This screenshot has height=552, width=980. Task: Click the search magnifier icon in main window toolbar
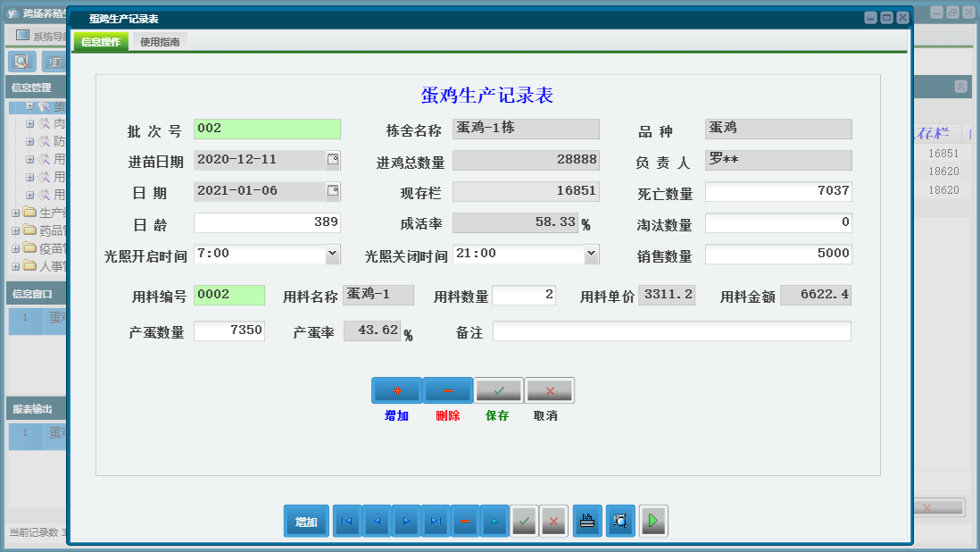click(x=21, y=62)
